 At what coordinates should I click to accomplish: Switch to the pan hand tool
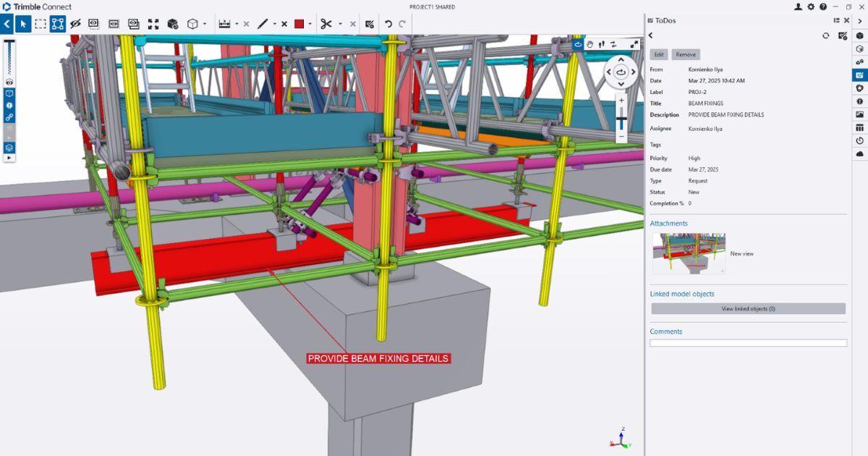tap(590, 44)
